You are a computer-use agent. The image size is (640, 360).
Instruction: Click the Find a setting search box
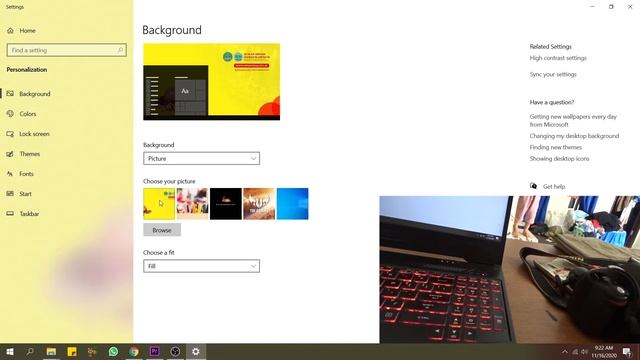(x=67, y=50)
